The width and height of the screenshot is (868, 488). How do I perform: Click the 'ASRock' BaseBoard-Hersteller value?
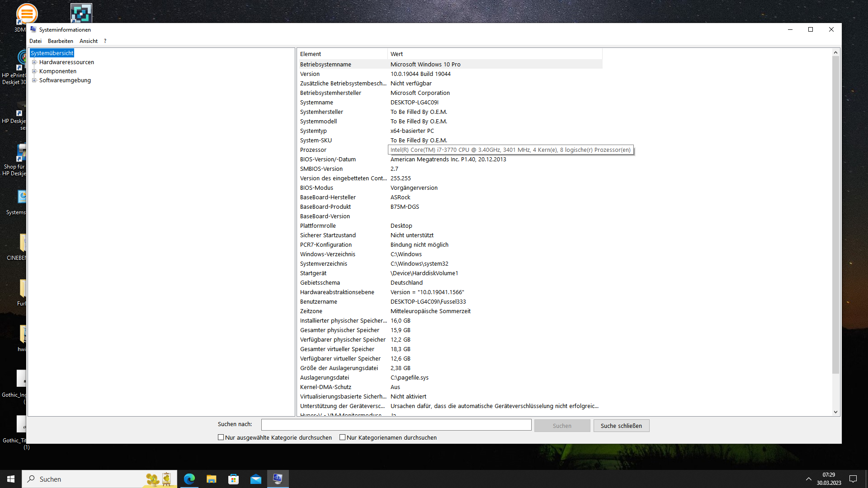401,197
